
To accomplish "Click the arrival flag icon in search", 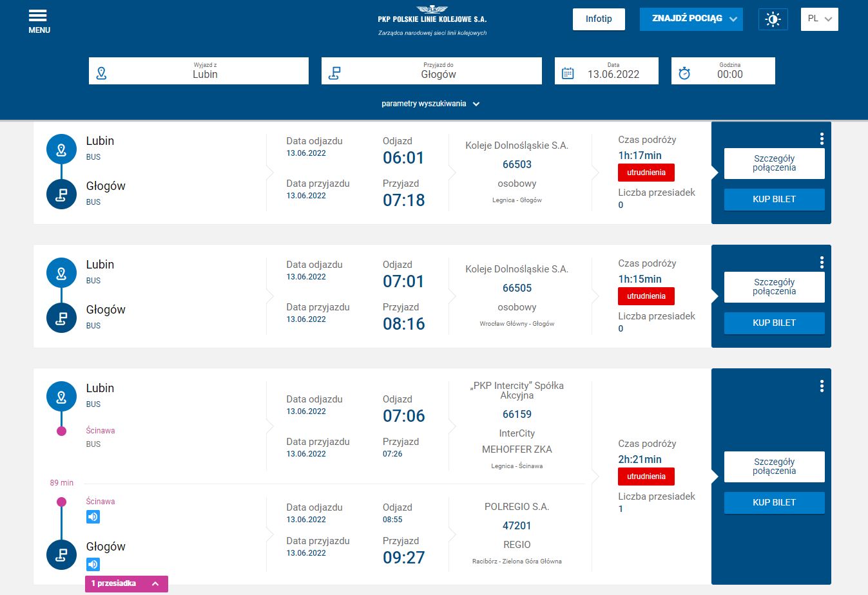I will (334, 73).
